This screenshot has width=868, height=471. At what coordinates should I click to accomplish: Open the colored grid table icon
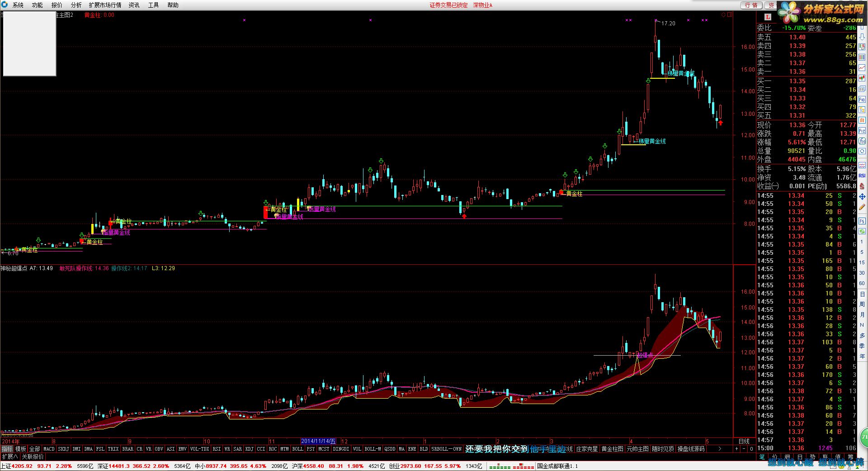pyautogui.click(x=862, y=57)
